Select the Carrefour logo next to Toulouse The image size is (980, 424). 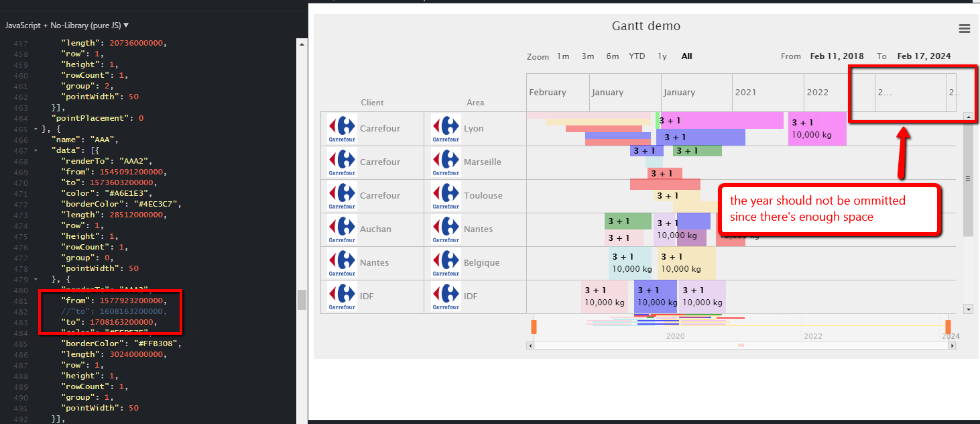coord(444,195)
